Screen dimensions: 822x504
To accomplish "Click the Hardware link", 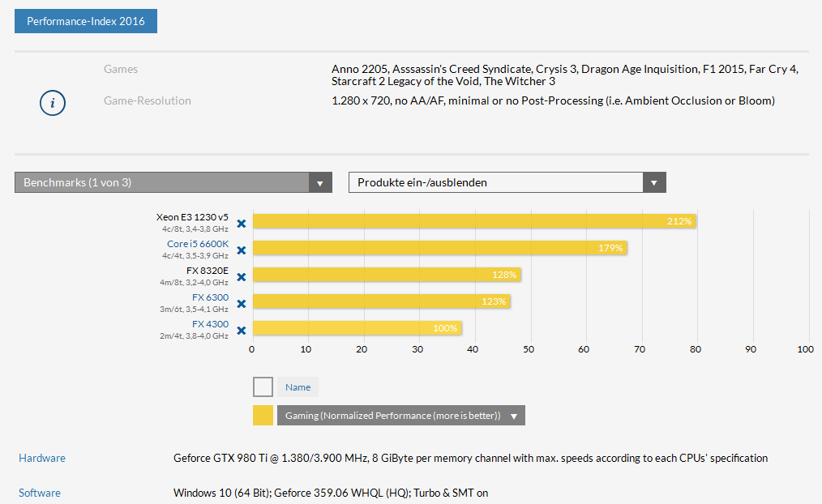I will (x=42, y=458).
